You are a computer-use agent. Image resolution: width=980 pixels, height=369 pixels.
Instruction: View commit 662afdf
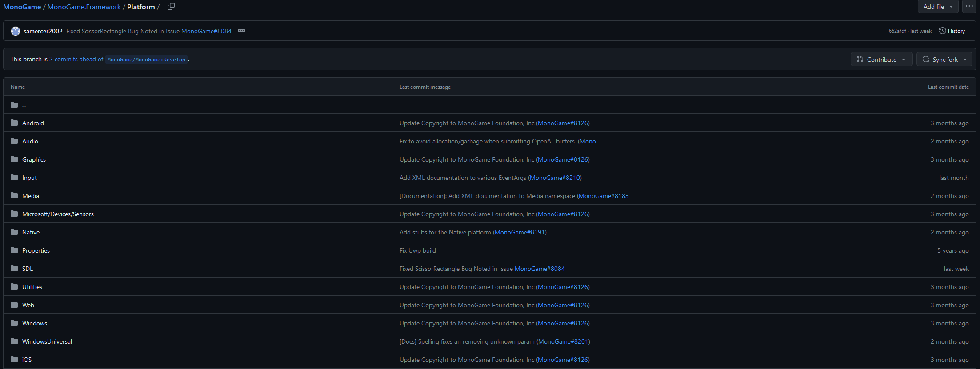[x=897, y=31]
